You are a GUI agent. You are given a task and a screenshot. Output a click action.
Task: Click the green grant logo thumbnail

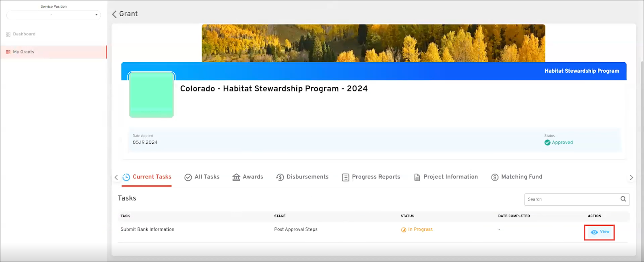click(x=151, y=95)
